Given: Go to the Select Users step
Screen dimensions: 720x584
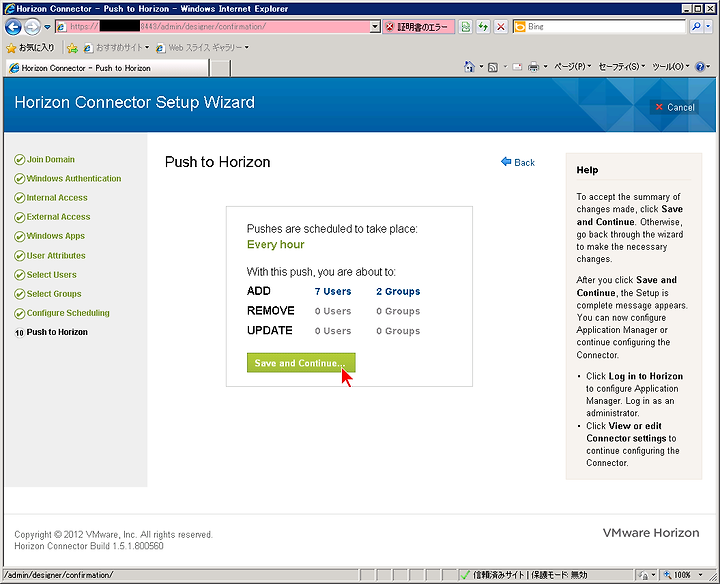Looking at the screenshot, I should tap(51, 275).
